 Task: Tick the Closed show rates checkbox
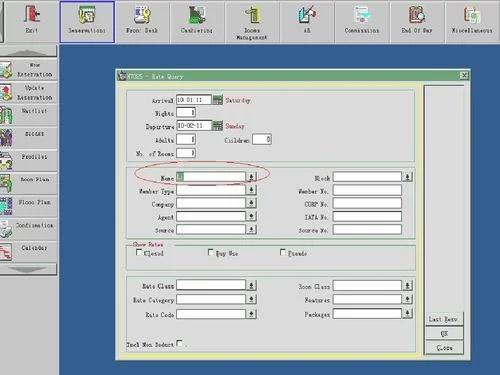(139, 253)
